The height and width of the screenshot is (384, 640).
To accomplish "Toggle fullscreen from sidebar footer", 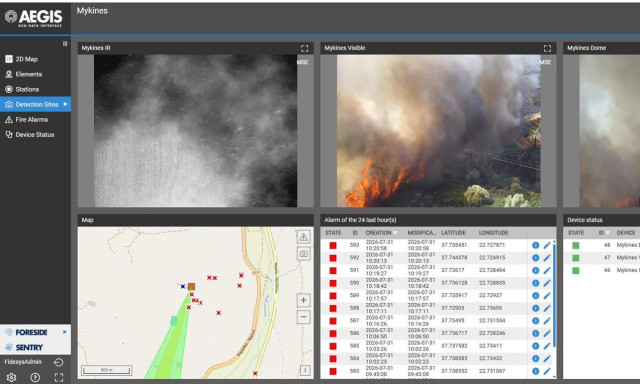I will (x=59, y=377).
